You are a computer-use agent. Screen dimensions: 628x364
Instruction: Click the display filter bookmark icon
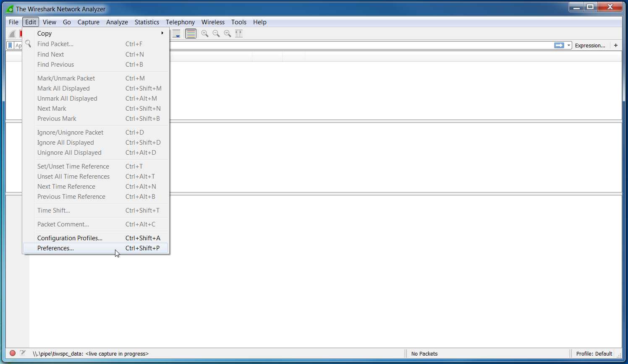pyautogui.click(x=10, y=45)
